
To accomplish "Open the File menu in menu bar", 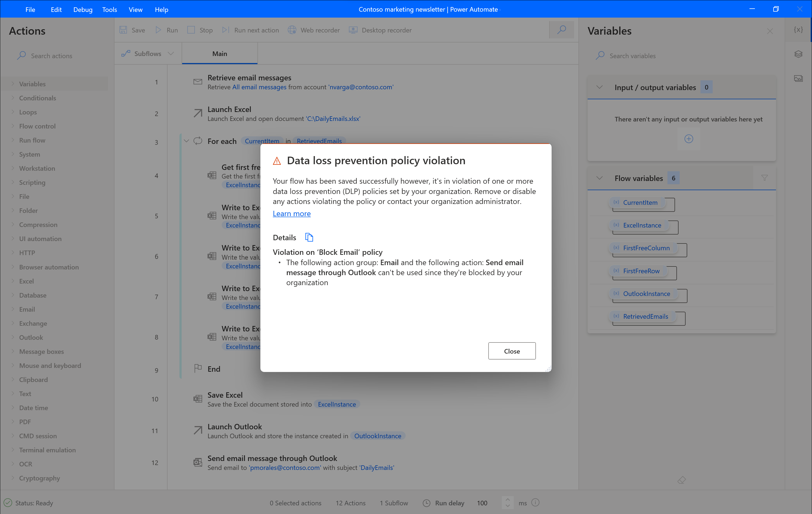I will click(31, 9).
